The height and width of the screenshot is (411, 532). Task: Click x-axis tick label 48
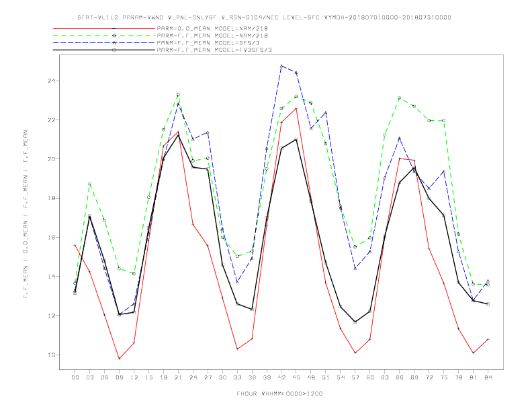point(311,377)
